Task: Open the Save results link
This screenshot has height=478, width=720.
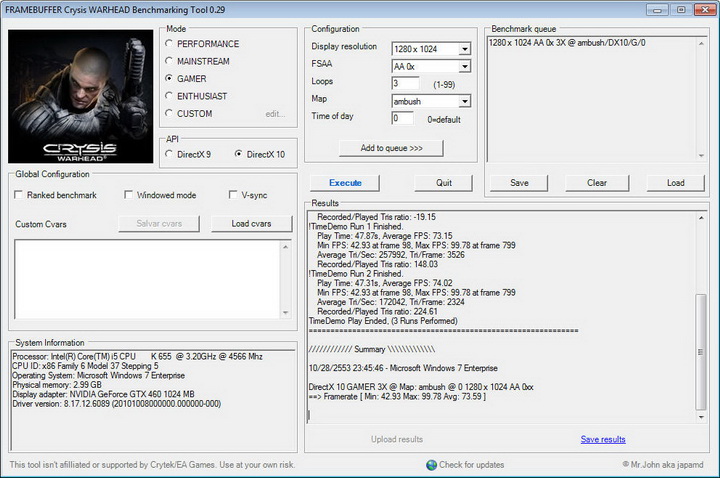Action: [603, 439]
